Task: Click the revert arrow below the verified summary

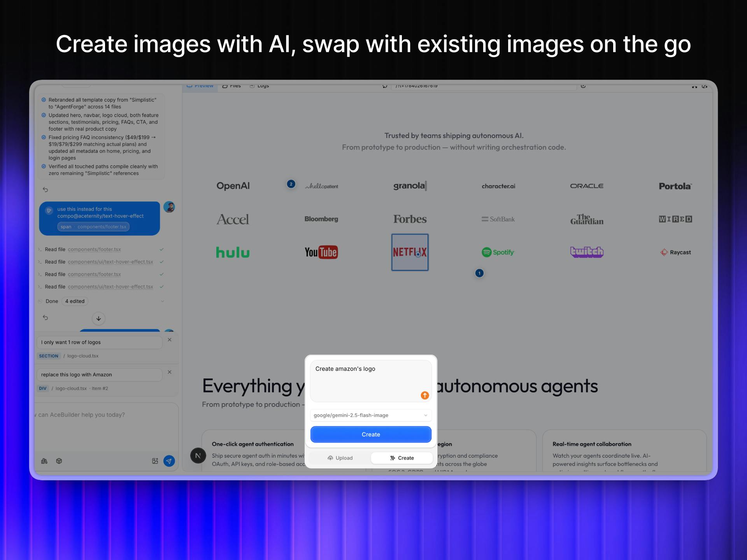Action: point(46,189)
